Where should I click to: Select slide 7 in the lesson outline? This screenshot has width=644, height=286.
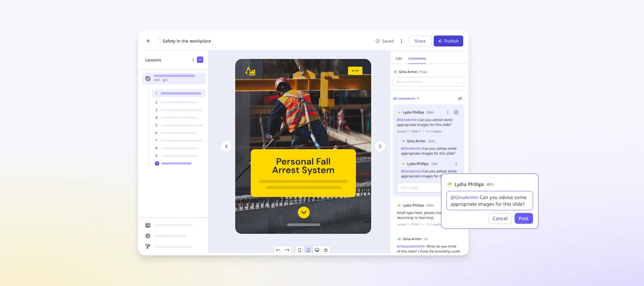[178, 141]
